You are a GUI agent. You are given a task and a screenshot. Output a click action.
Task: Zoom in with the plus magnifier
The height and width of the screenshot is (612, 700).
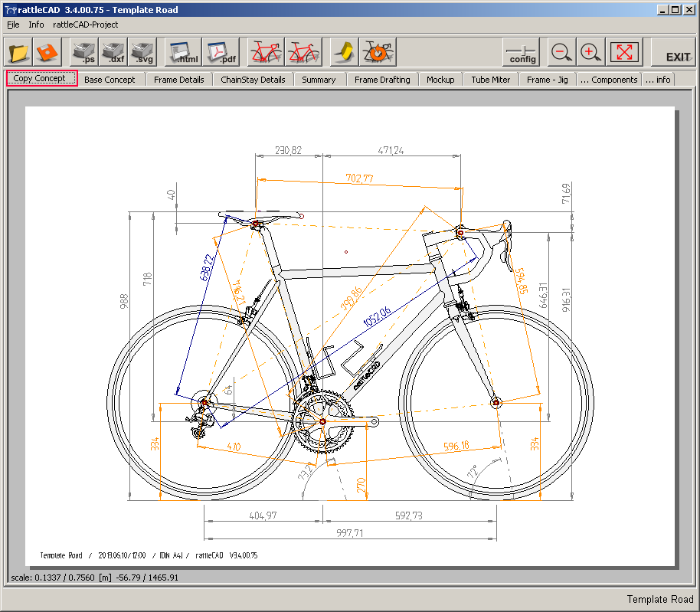coord(590,52)
